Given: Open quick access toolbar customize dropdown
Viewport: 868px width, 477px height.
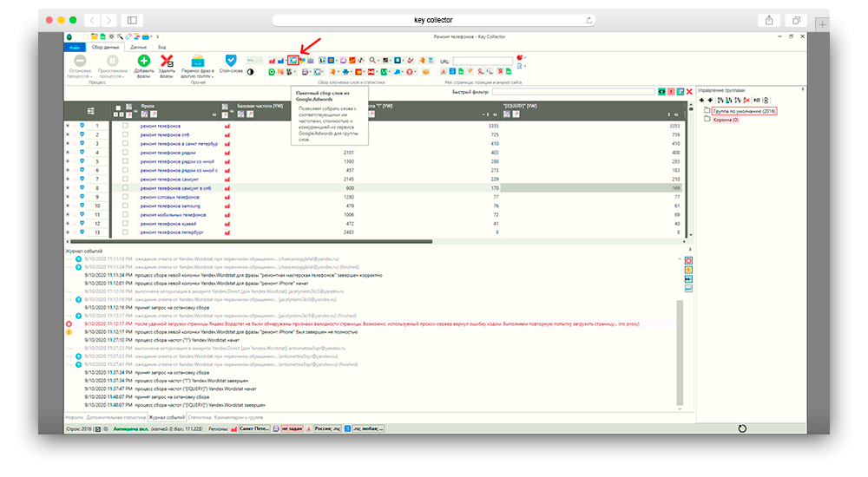Looking at the screenshot, I should pos(158,36).
